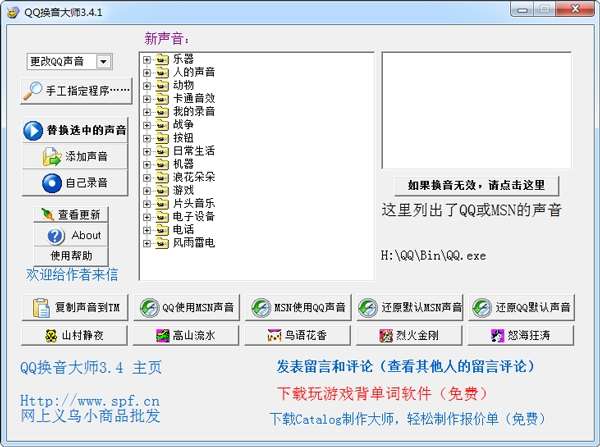
Task: Click the folder icon beside 电子设备
Action: [x=162, y=217]
